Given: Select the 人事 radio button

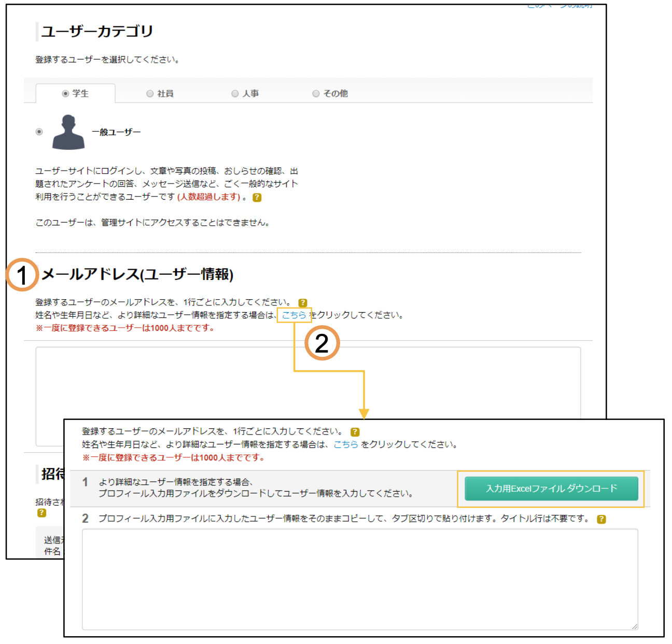Looking at the screenshot, I should (x=235, y=94).
